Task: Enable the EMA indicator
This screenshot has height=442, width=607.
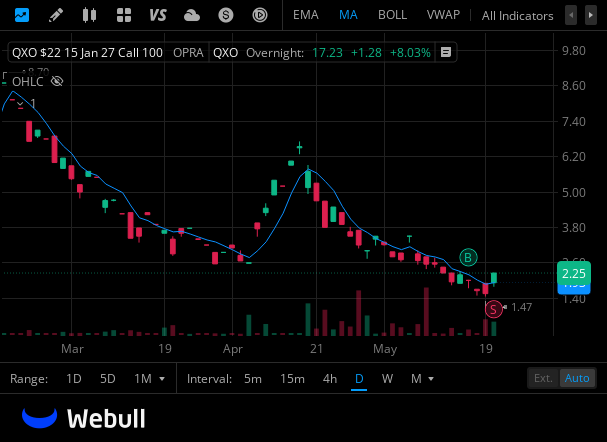Action: coord(305,15)
